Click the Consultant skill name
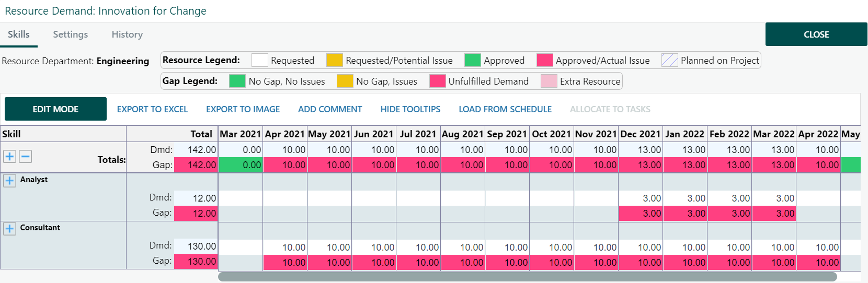 click(40, 228)
